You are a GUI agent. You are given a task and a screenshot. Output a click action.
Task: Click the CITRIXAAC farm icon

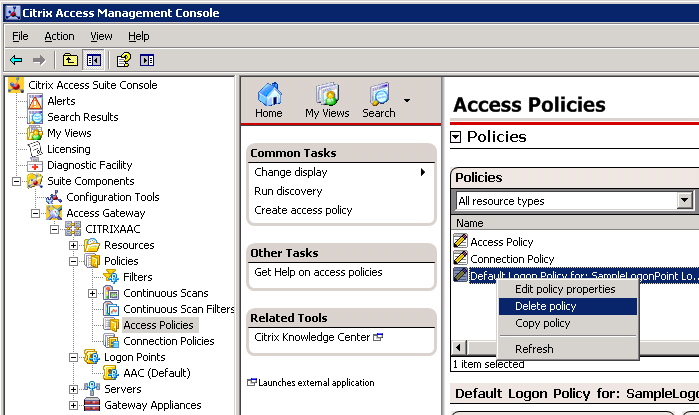click(x=73, y=229)
